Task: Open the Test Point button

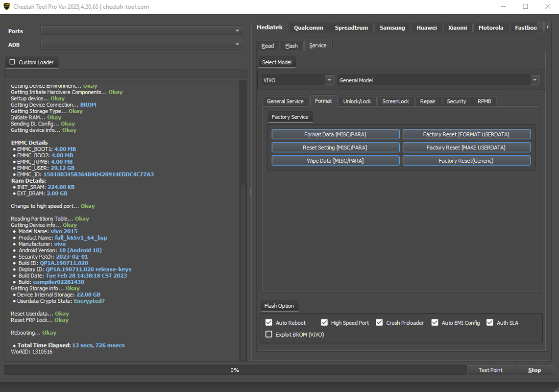Action: click(490, 370)
